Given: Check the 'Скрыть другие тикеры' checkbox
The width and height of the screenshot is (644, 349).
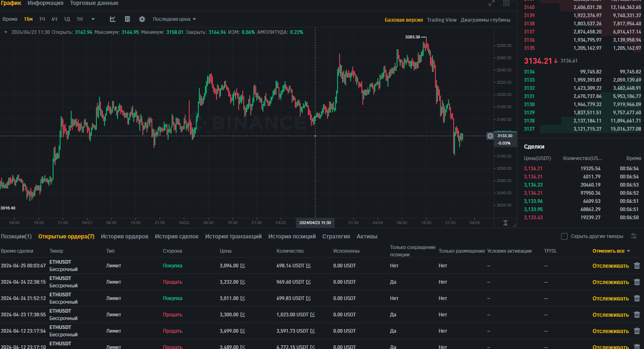Looking at the screenshot, I should tap(564, 236).
